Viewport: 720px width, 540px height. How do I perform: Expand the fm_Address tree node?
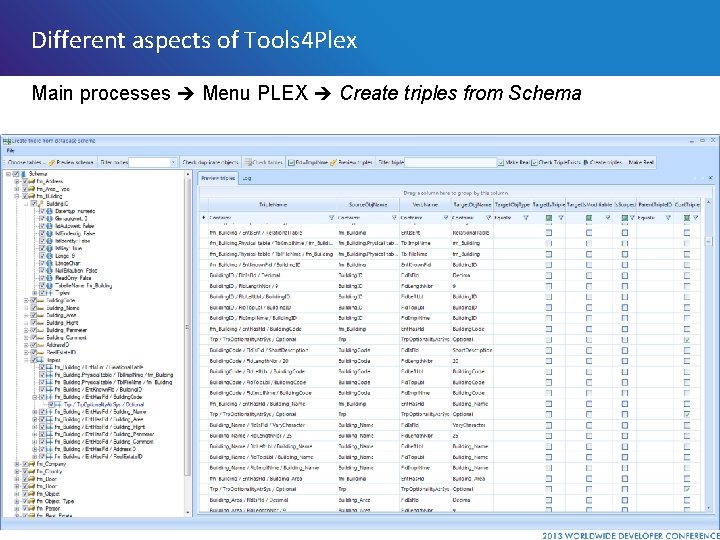pyautogui.click(x=17, y=181)
